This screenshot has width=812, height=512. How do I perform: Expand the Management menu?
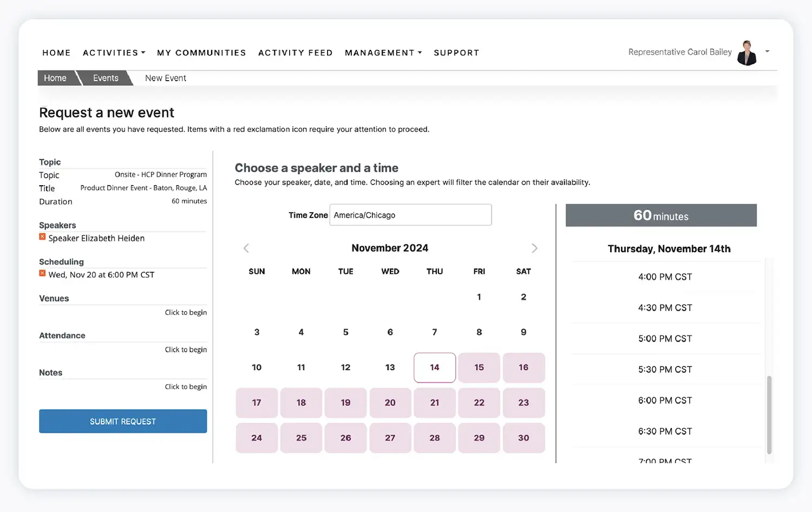tap(383, 52)
